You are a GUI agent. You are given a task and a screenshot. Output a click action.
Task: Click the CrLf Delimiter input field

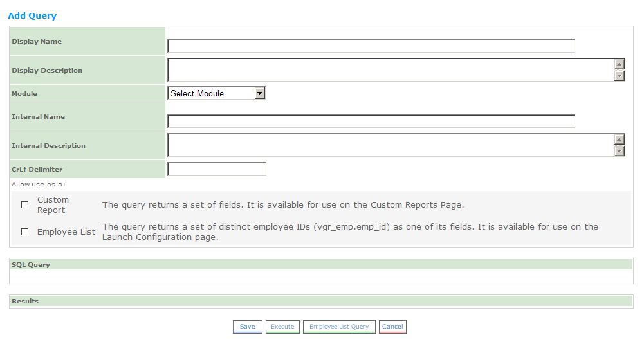pos(216,168)
